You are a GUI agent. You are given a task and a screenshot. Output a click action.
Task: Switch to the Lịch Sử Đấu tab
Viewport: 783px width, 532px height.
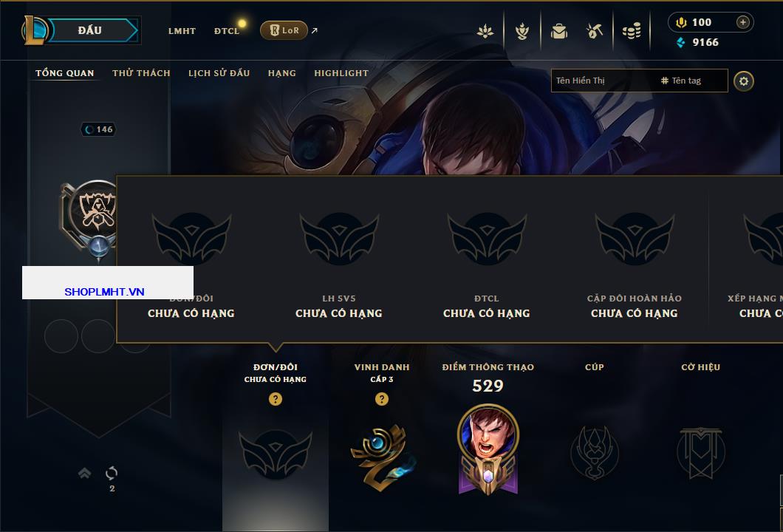coord(219,73)
